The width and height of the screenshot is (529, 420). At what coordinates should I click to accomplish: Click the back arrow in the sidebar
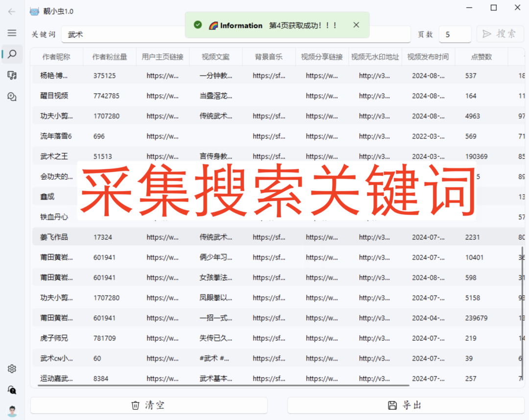point(11,12)
